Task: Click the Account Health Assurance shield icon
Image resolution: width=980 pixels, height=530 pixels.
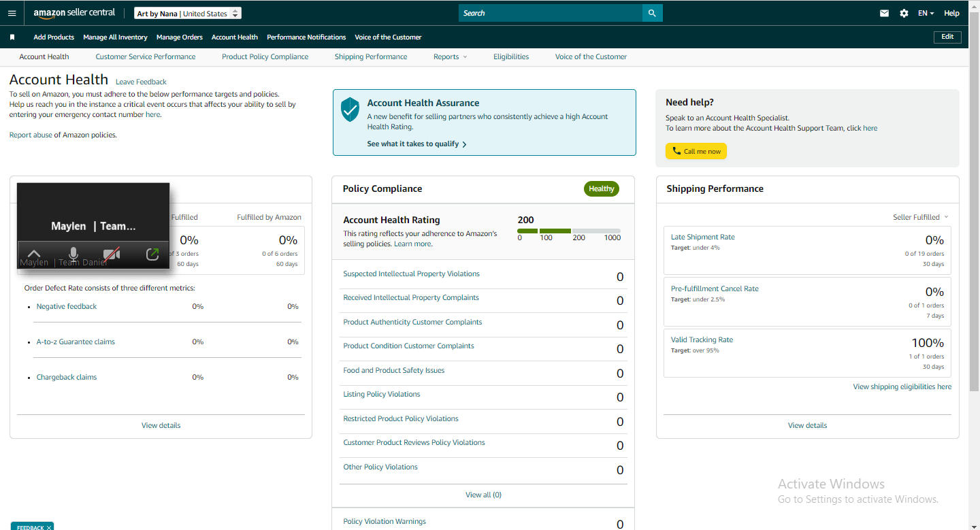Action: pos(350,109)
